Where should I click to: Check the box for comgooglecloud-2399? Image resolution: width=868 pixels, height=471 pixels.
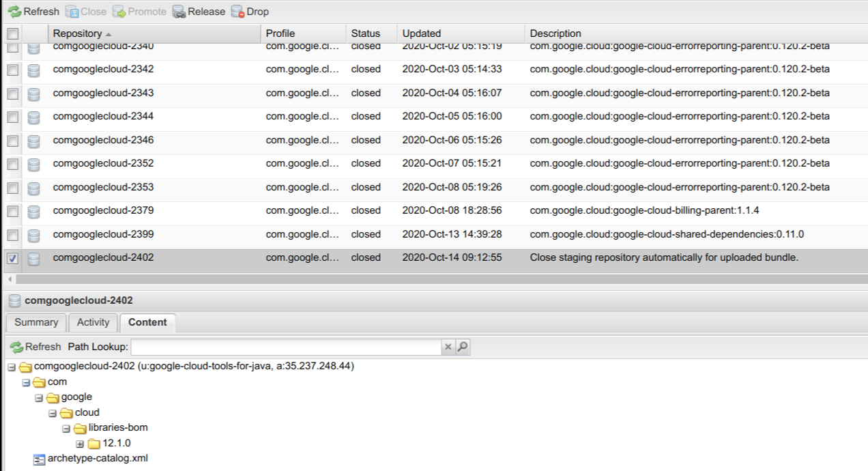point(12,235)
